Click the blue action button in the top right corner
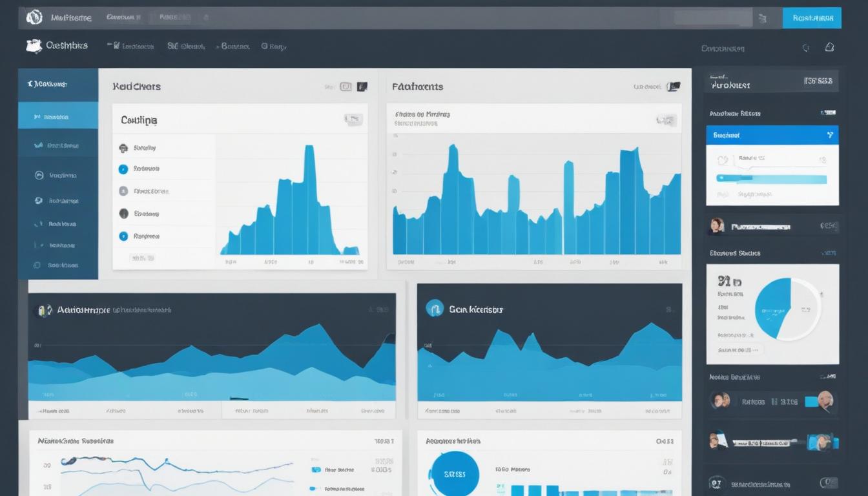Screen dimensions: 868x496 coord(811,17)
